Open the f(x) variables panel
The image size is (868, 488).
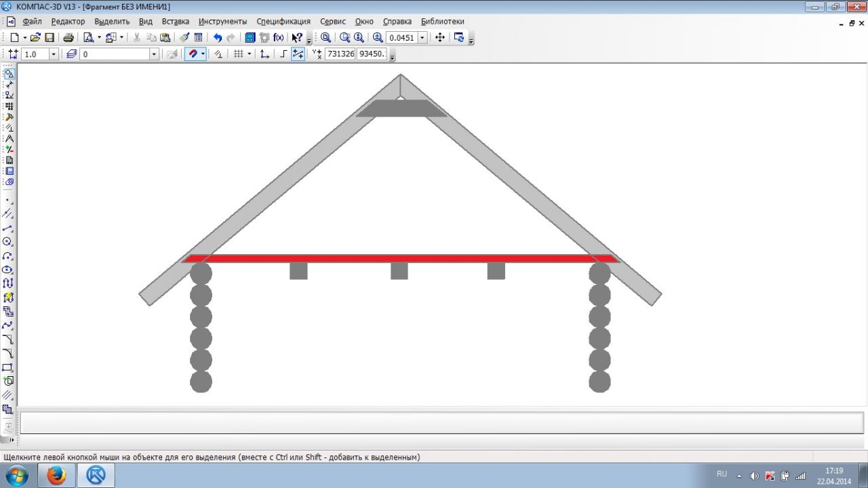click(x=278, y=38)
